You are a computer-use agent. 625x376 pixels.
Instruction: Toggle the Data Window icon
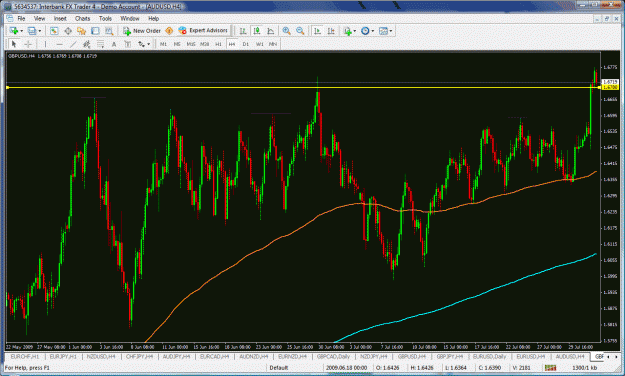[68, 31]
